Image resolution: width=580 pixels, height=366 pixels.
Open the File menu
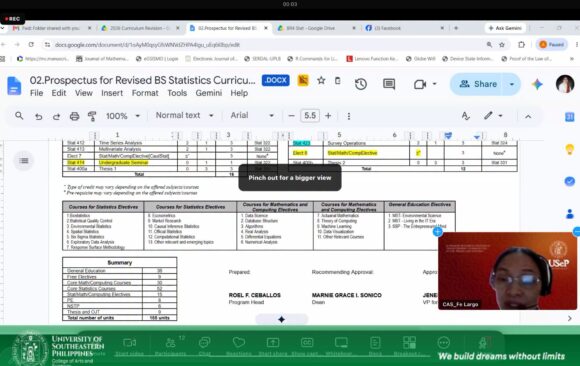(x=36, y=93)
